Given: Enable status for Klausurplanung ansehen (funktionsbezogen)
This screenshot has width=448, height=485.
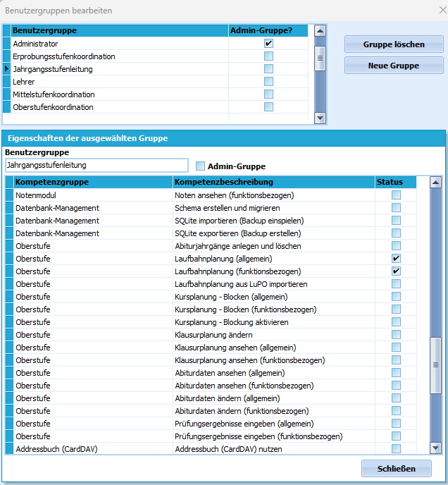Looking at the screenshot, I should [x=396, y=360].
